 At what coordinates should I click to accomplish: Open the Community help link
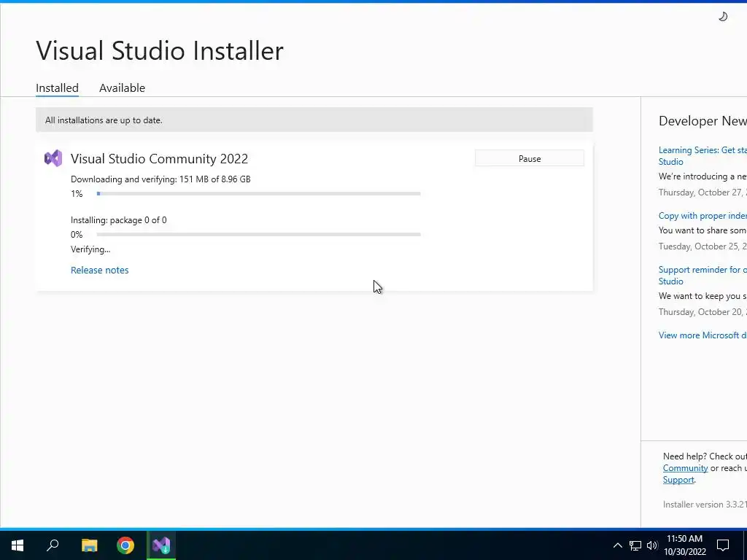coord(685,468)
